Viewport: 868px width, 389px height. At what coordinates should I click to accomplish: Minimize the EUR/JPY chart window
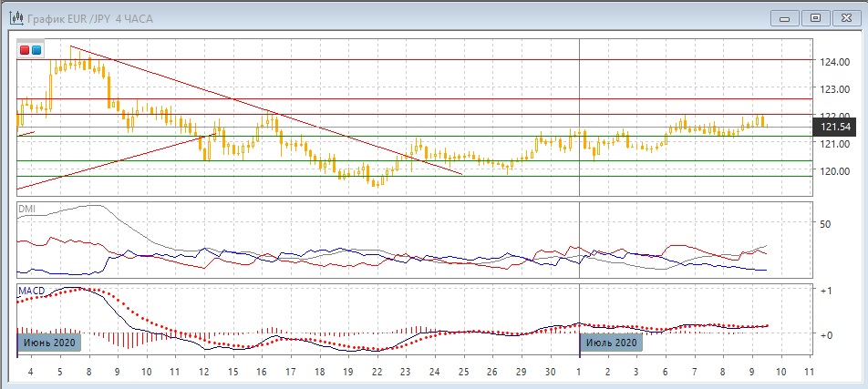(x=785, y=18)
